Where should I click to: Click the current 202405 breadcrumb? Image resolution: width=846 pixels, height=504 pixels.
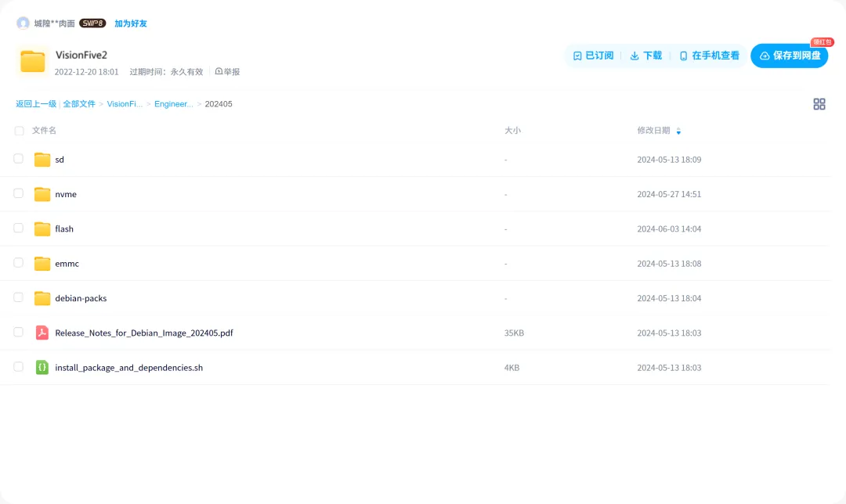pyautogui.click(x=219, y=104)
